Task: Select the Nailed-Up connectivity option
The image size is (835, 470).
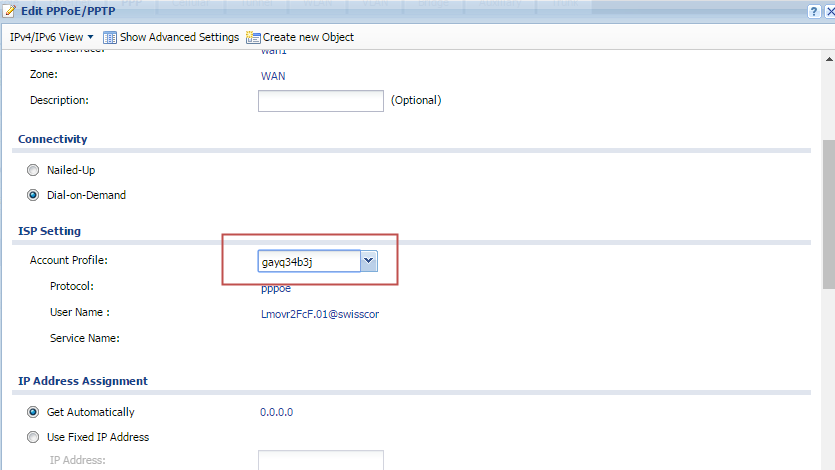Action: point(33,170)
